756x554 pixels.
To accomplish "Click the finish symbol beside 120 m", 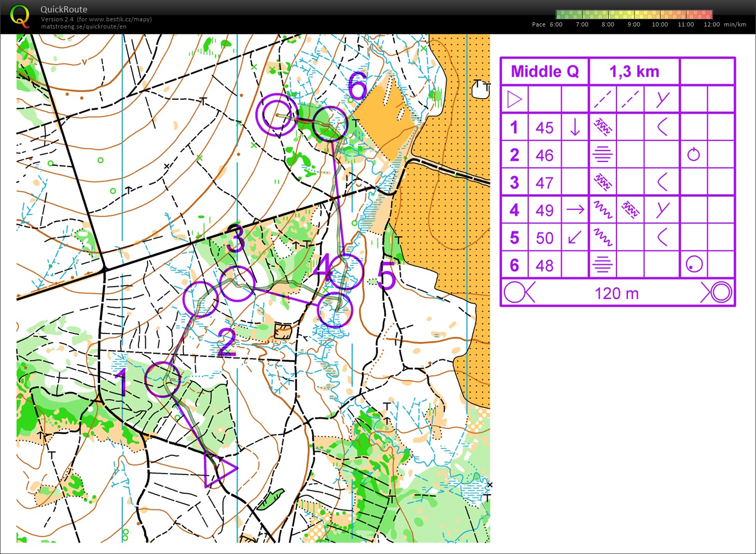I will point(717,292).
